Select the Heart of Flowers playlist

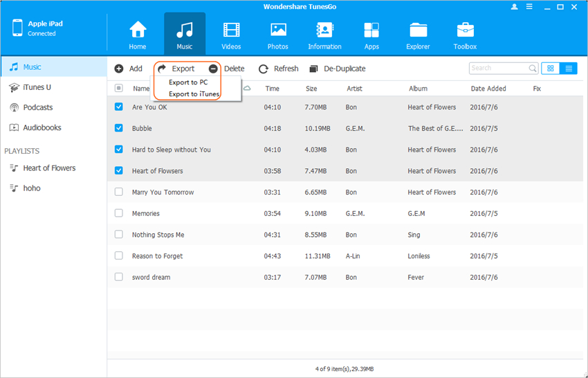click(x=49, y=168)
